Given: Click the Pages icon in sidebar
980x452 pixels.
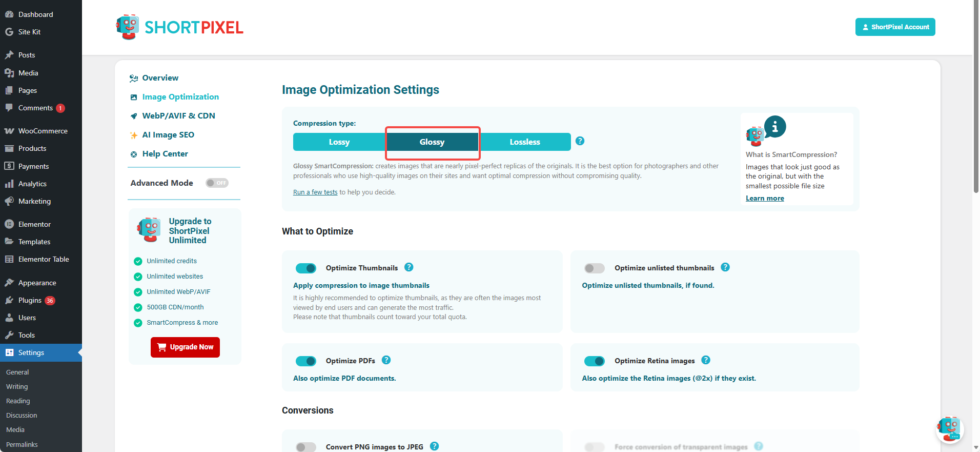Looking at the screenshot, I should click(9, 90).
